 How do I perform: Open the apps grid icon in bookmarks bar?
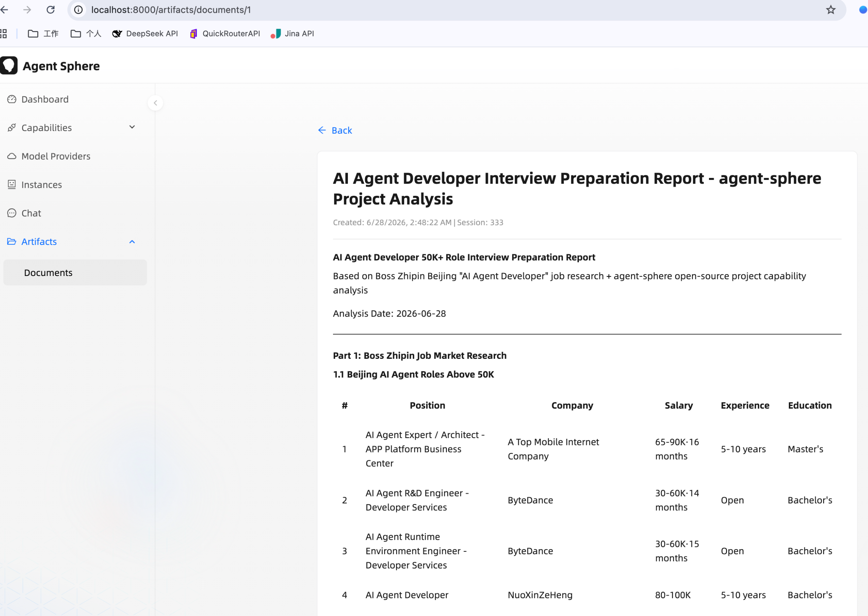tap(3, 34)
